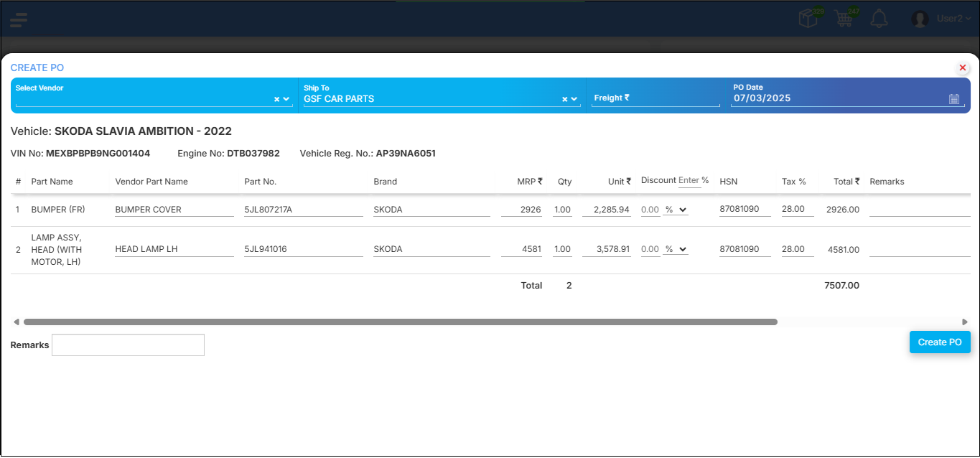Click the scrollbar right arrow
This screenshot has height=458, width=980.
pyautogui.click(x=965, y=322)
